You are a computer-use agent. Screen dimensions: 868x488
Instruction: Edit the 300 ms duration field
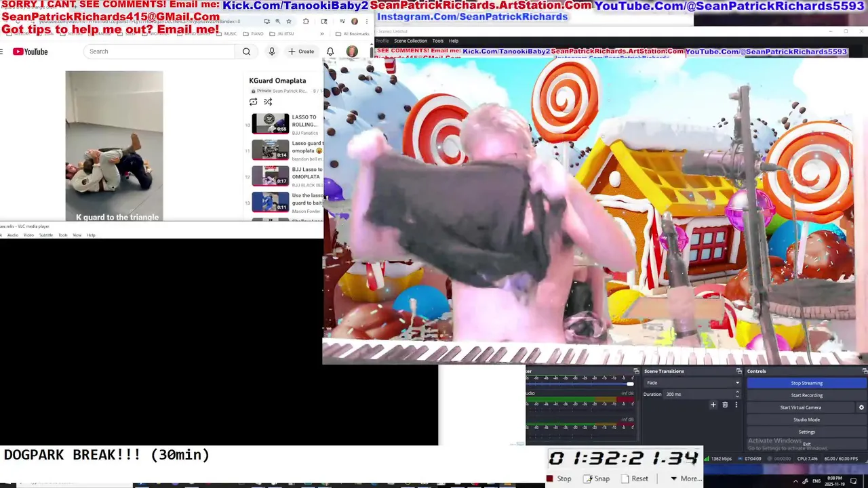click(700, 394)
